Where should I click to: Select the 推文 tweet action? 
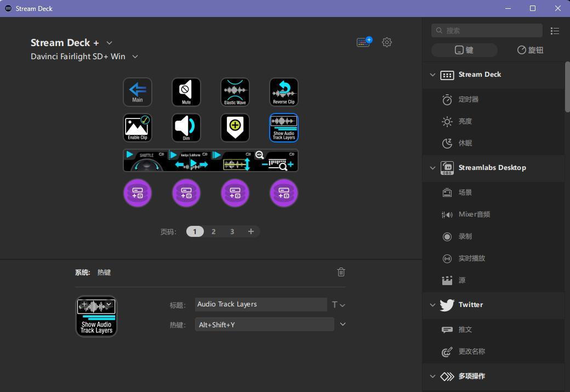(x=494, y=329)
